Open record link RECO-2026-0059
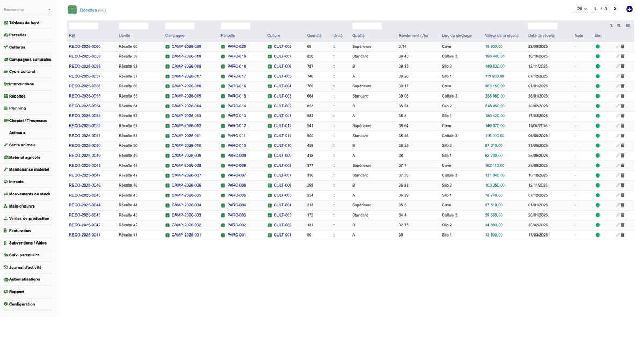Viewport: 644px width, 362px height. [85, 56]
